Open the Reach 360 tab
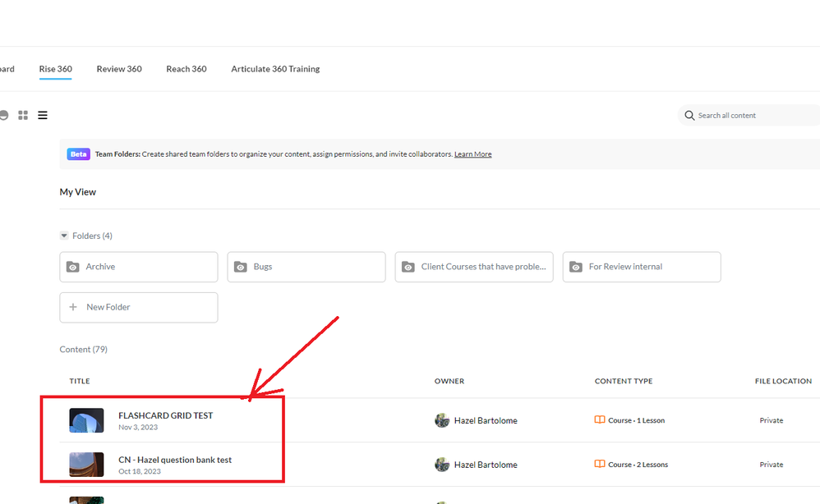Image resolution: width=820 pixels, height=504 pixels. 186,69
